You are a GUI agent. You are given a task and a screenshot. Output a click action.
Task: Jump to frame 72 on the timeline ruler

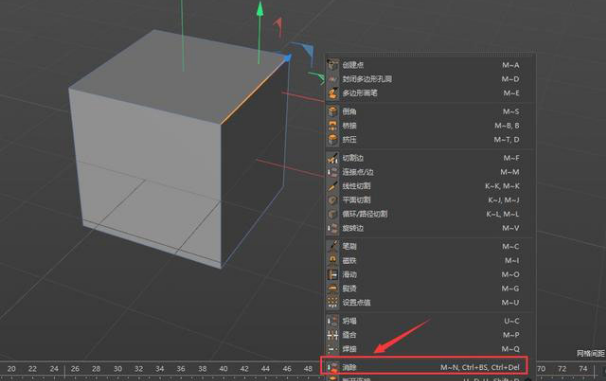562,369
